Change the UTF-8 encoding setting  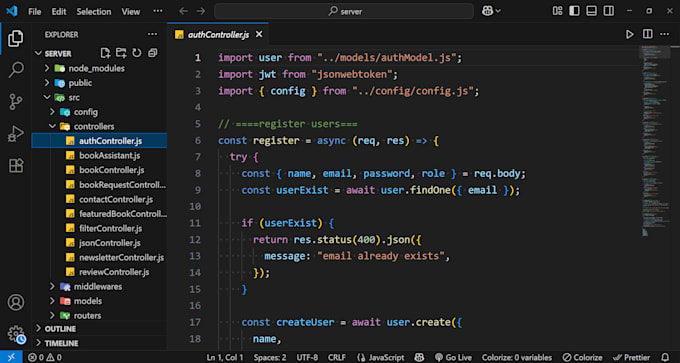pos(307,357)
